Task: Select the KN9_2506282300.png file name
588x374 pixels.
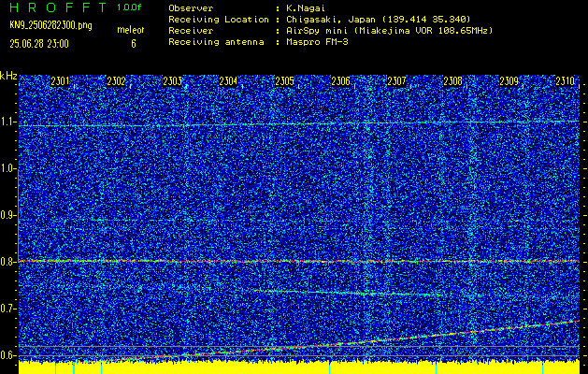Action: [50, 25]
